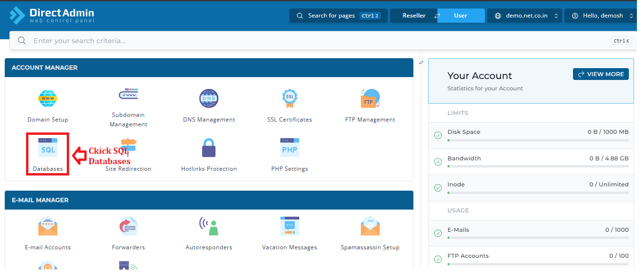Click the E-Mails green check icon

tap(438, 233)
